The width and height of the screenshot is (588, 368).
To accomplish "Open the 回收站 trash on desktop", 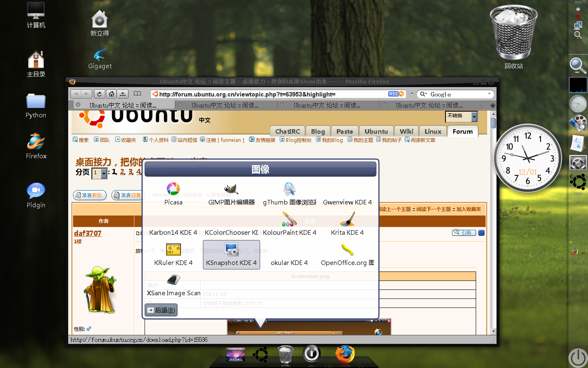I will pos(514,37).
